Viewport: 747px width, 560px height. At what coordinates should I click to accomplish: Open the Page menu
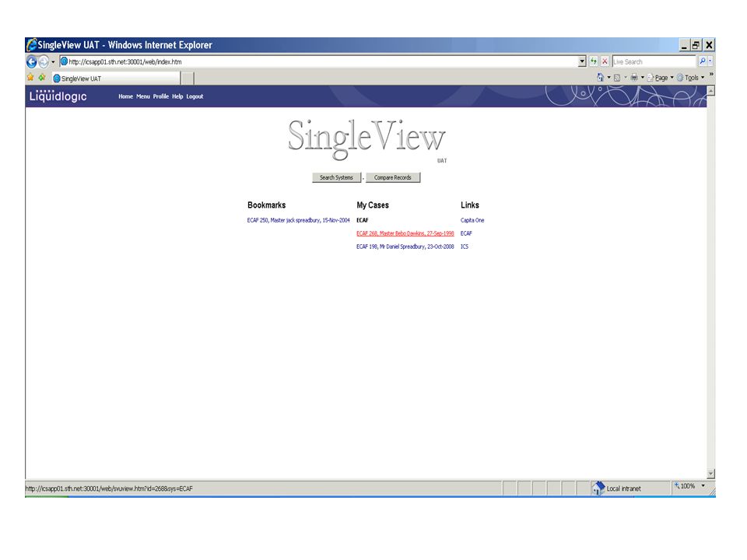click(x=661, y=78)
